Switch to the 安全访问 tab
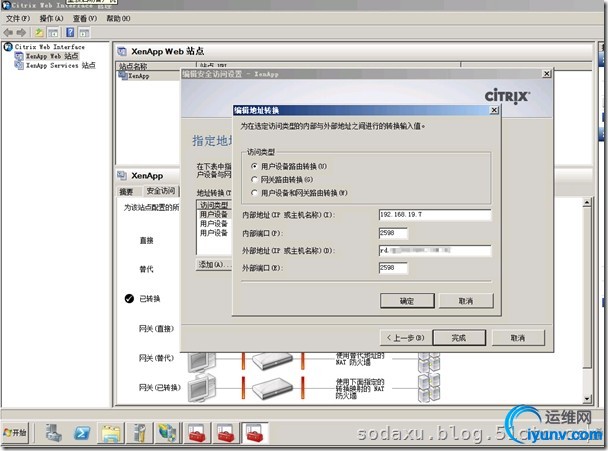Screen dimensions: 608x451 [161, 191]
